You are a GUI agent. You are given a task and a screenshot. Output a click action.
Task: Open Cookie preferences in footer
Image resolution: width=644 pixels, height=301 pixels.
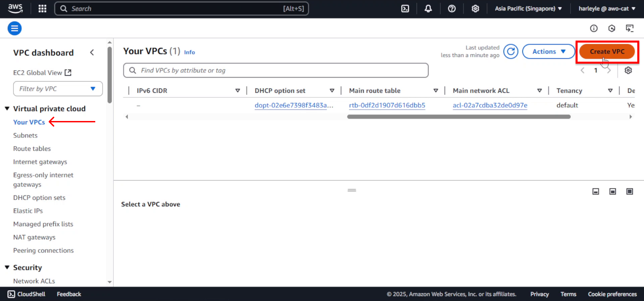click(612, 294)
